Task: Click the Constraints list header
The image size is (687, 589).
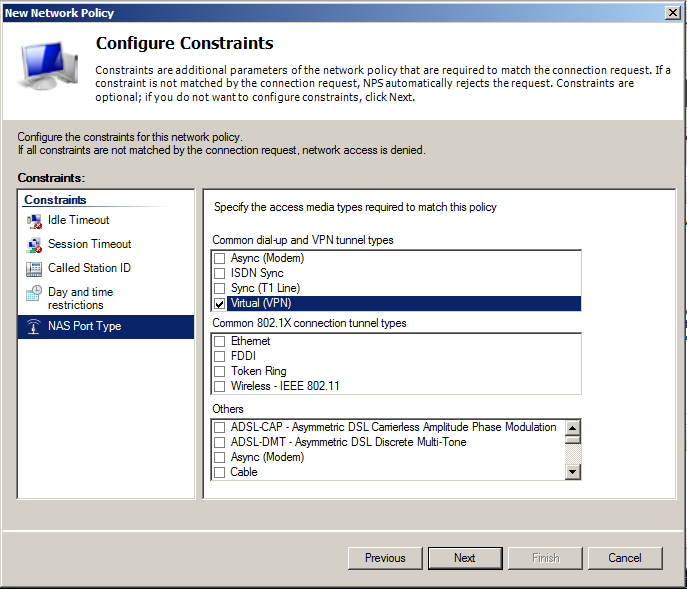Action: pos(55,200)
